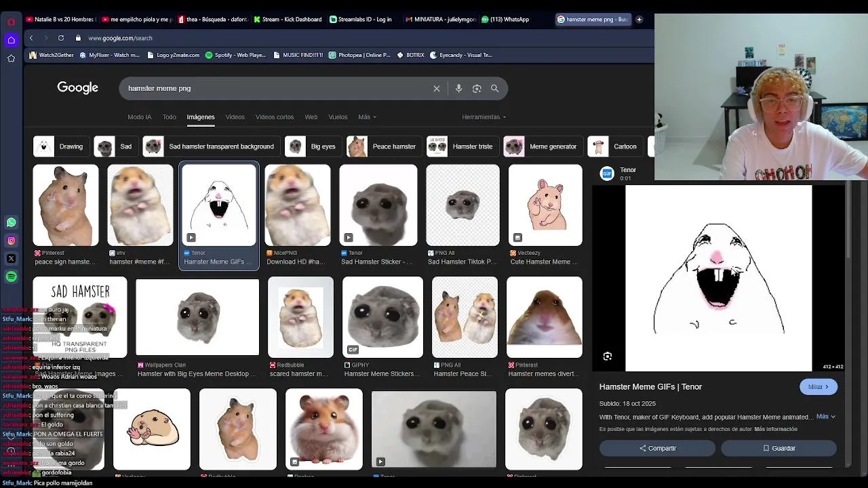Open Más información copyright link

[x=776, y=429]
